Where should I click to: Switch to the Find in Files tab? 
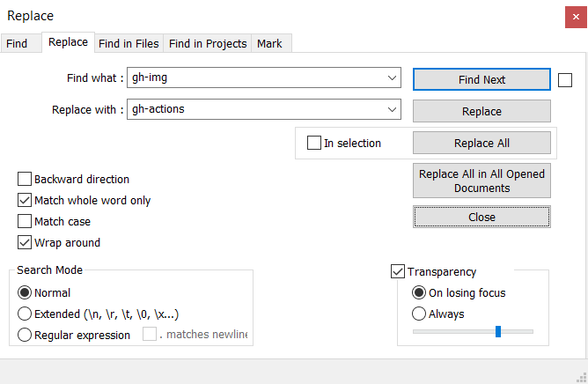129,43
